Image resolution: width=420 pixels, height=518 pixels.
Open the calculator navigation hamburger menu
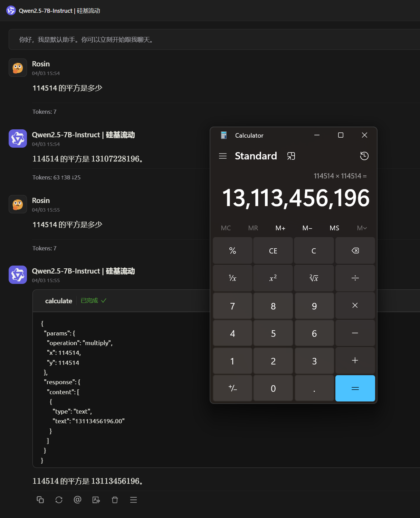coord(223,156)
